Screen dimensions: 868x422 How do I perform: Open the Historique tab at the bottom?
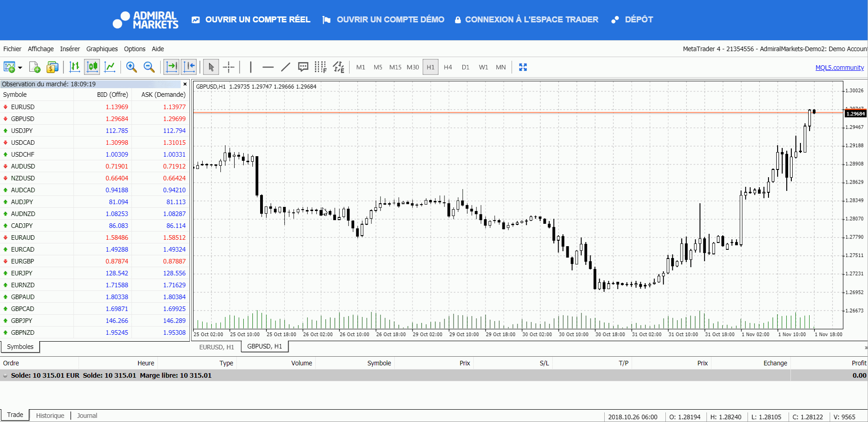pos(50,415)
